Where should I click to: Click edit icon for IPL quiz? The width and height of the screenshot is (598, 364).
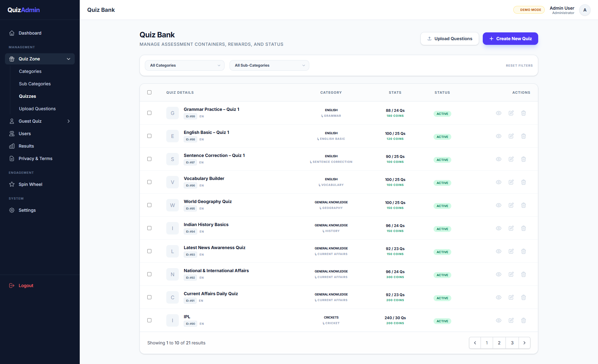[511, 320]
